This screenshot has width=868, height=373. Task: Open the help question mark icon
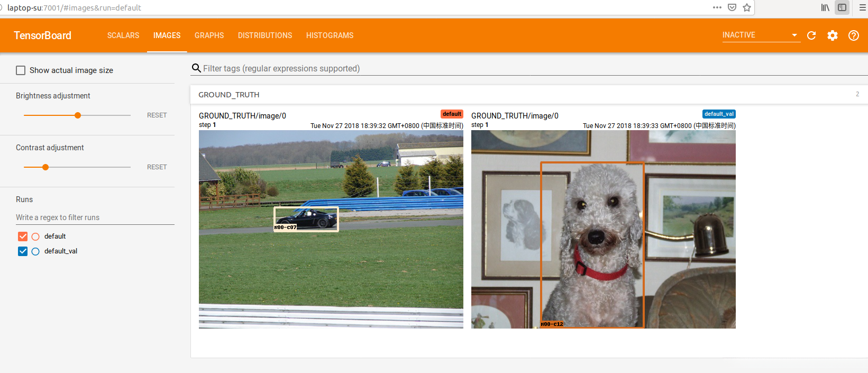(854, 35)
